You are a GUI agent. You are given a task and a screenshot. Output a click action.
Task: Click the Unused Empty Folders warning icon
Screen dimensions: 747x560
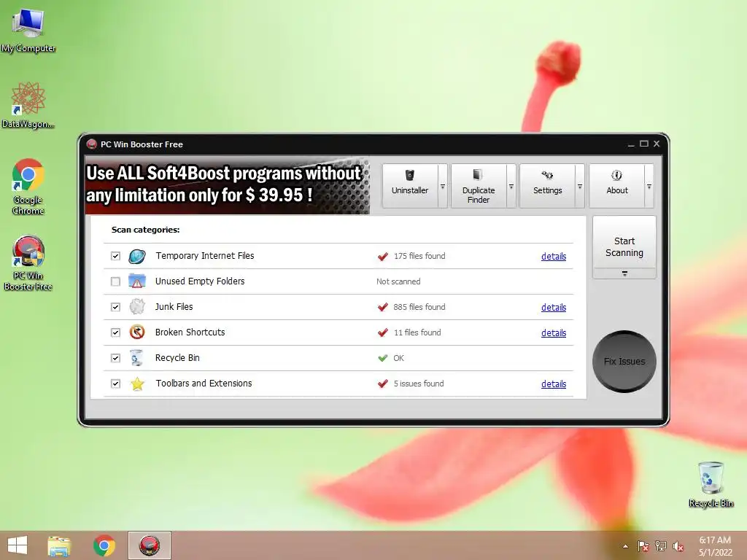click(x=137, y=281)
